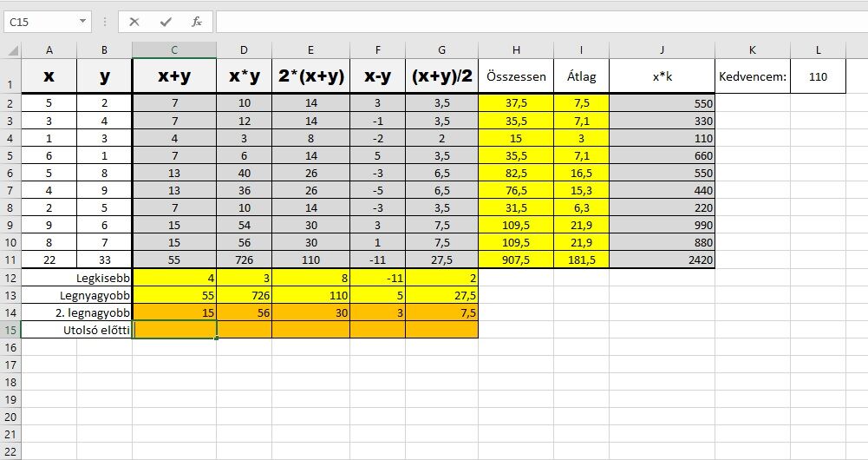Click cell I7 with value 15,3

581,190
